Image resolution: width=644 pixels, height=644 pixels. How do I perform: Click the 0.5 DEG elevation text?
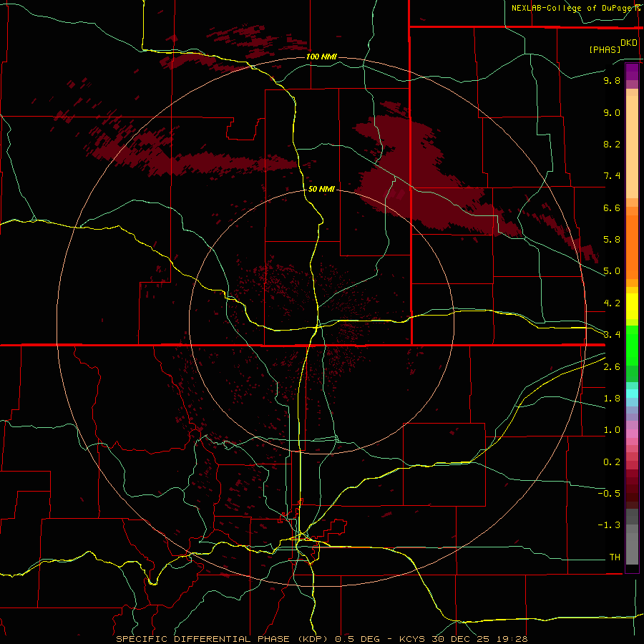[356, 639]
